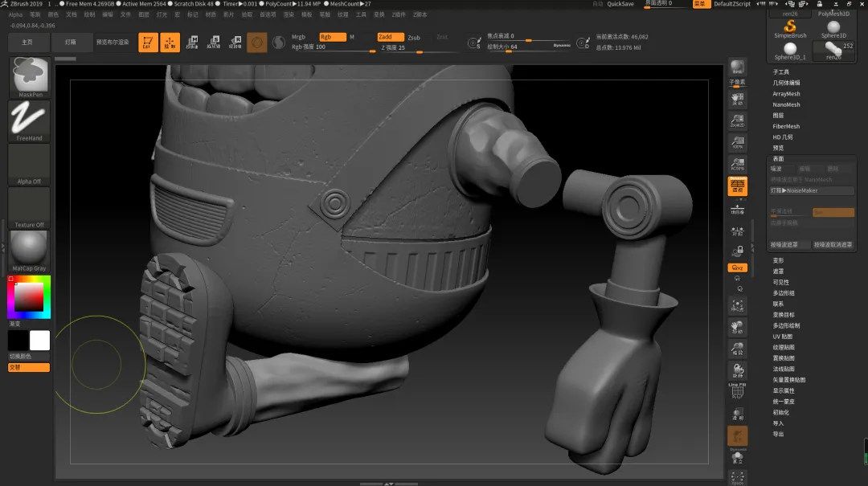Toggle the Rgb channel button
The height and width of the screenshot is (486, 868).
(332, 37)
